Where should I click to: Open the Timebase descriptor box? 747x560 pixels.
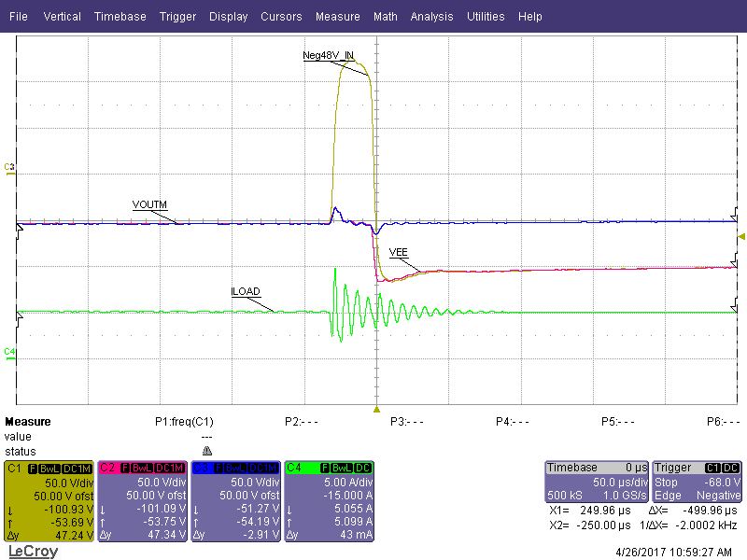(x=597, y=481)
